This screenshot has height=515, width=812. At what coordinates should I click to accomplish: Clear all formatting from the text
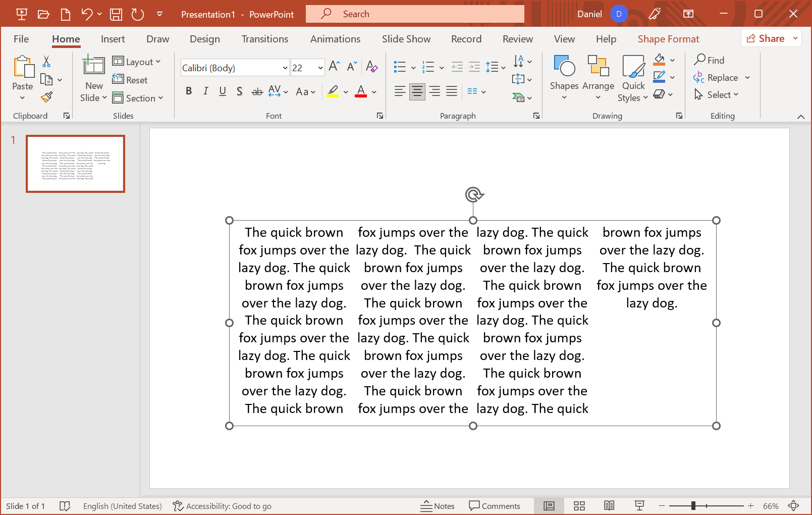pos(372,67)
